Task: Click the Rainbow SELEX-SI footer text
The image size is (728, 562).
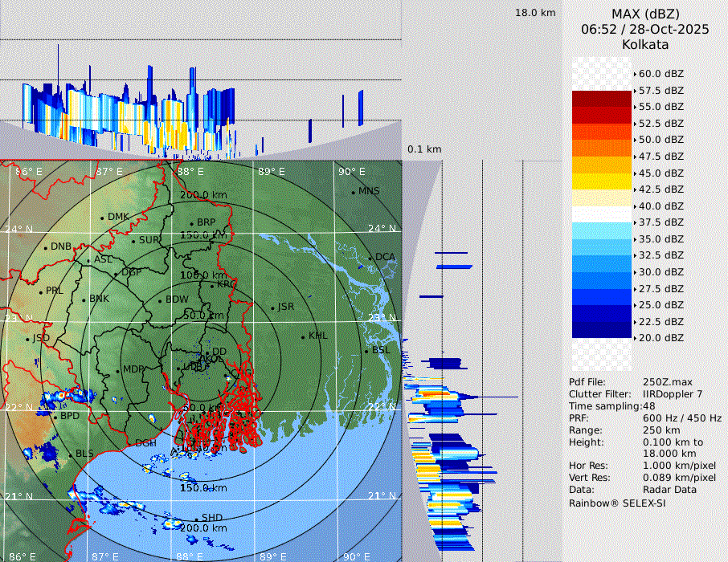Action: click(x=617, y=503)
